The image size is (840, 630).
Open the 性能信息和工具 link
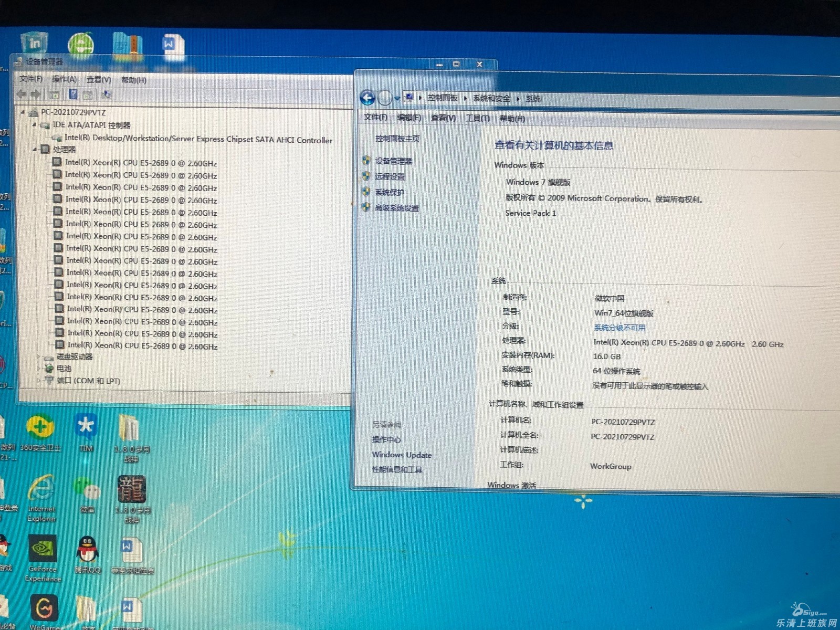(397, 469)
